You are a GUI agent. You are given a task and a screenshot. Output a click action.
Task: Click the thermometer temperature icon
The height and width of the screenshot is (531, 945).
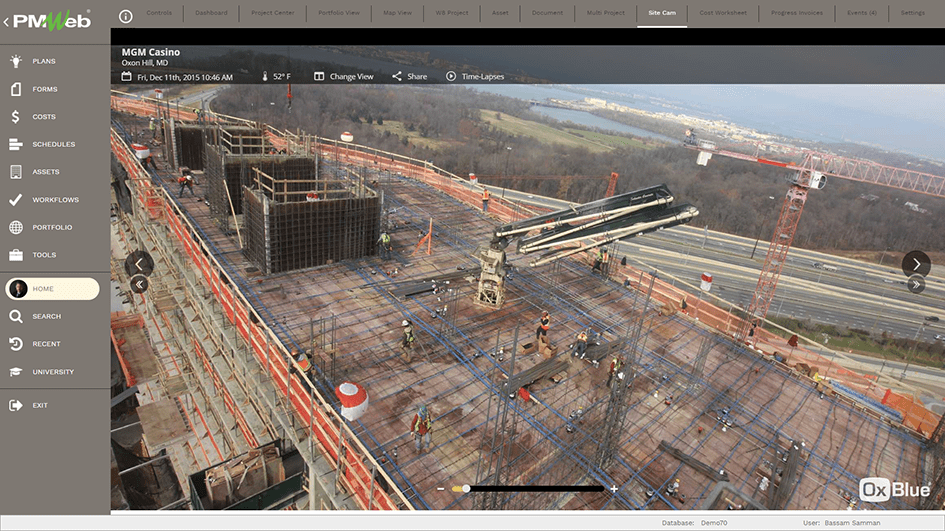coord(265,77)
